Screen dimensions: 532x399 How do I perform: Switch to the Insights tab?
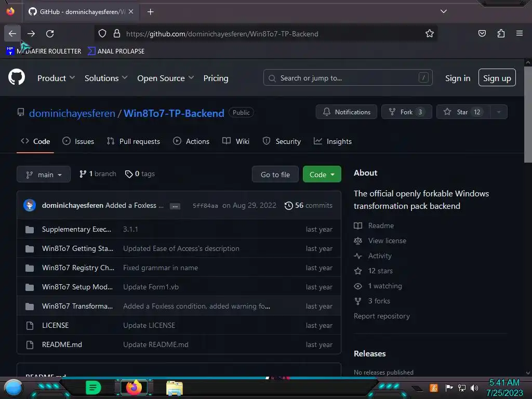332,141
